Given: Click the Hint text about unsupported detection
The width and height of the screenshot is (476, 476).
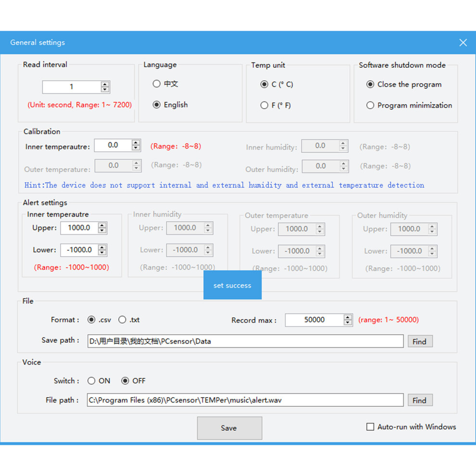Looking at the screenshot, I should pos(224,185).
